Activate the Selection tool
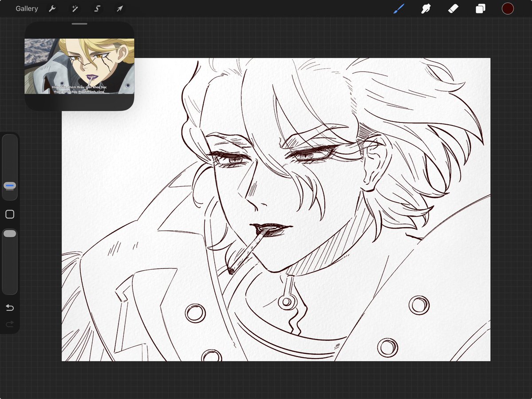Screen dimensions: 532x399 (97, 8)
